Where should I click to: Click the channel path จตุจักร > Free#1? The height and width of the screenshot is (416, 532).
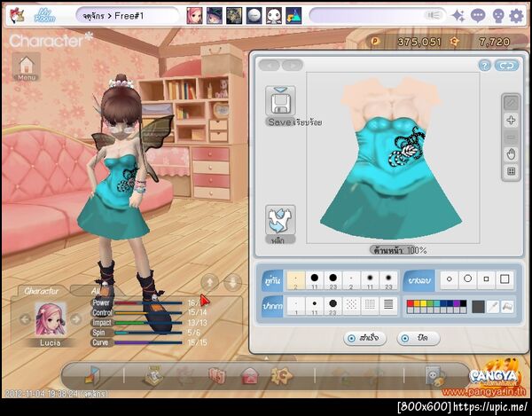click(113, 16)
